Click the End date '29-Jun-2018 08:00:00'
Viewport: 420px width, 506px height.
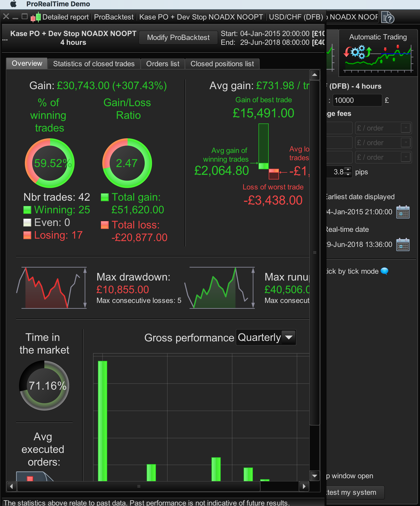pos(275,42)
